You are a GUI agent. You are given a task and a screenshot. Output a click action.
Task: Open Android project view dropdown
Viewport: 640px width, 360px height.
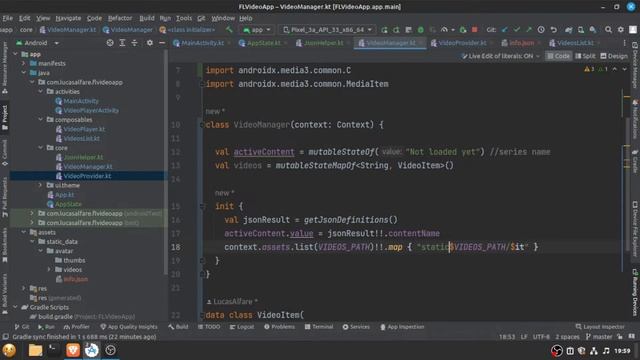(x=38, y=43)
